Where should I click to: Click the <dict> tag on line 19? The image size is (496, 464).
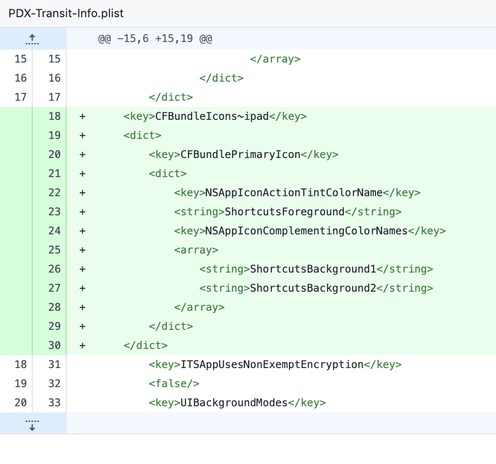(142, 135)
